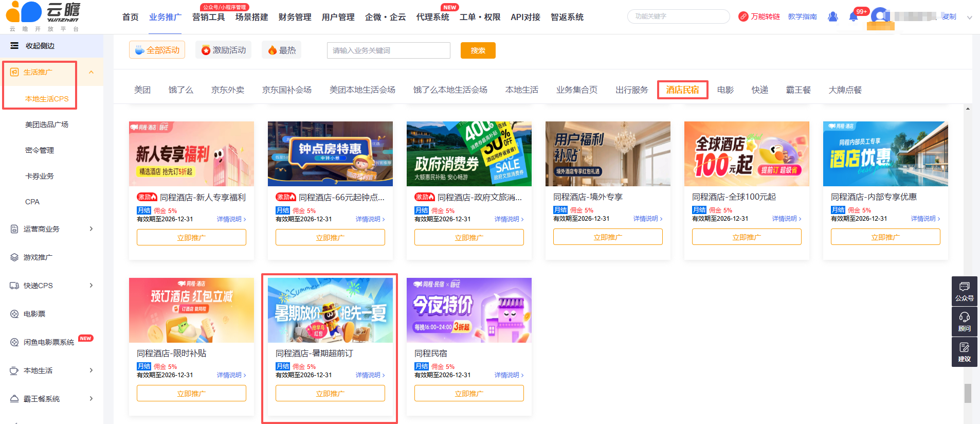Open API对接 in top navigation
The width and height of the screenshot is (980, 424).
pyautogui.click(x=525, y=17)
